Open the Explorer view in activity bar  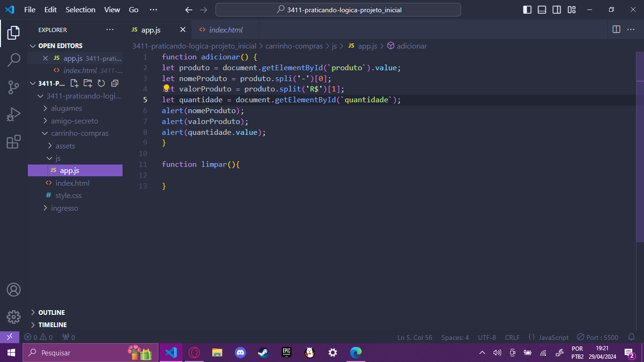point(14,33)
